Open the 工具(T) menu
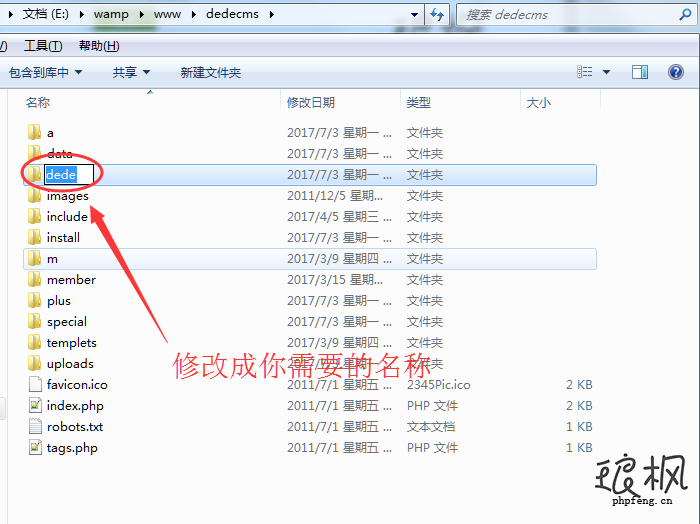This screenshot has height=524, width=700. pos(43,46)
